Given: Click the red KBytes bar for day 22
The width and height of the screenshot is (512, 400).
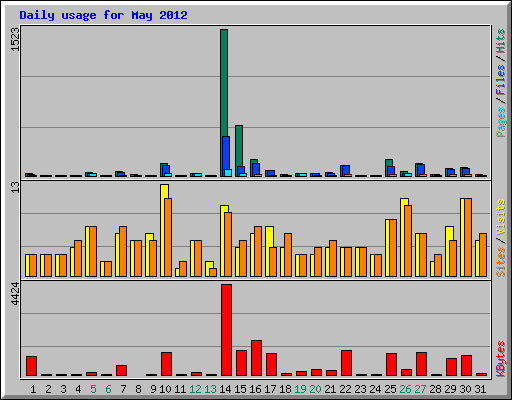Looking at the screenshot, I should point(347,363).
